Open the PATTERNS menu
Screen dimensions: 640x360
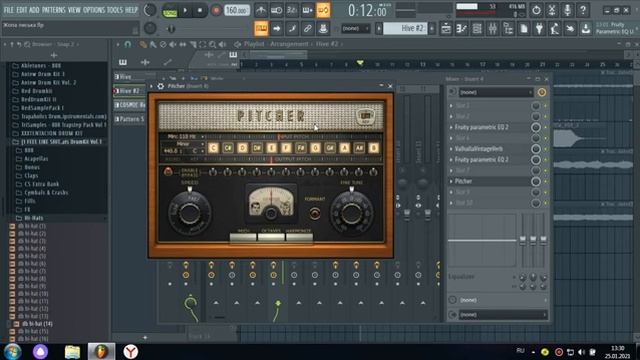pyautogui.click(x=53, y=10)
